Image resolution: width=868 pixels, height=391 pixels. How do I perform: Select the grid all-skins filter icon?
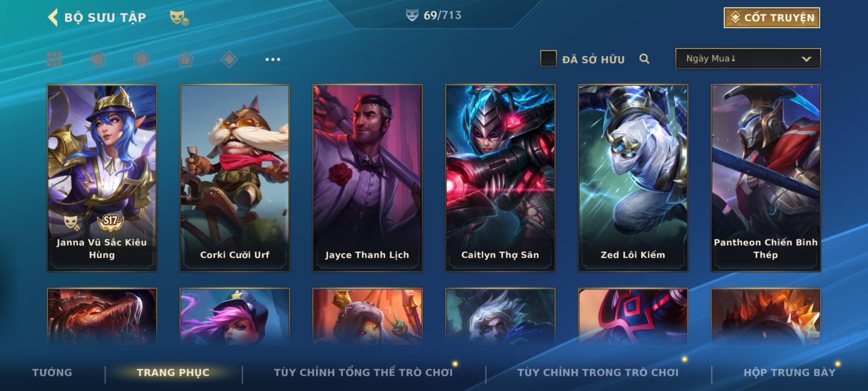click(54, 59)
